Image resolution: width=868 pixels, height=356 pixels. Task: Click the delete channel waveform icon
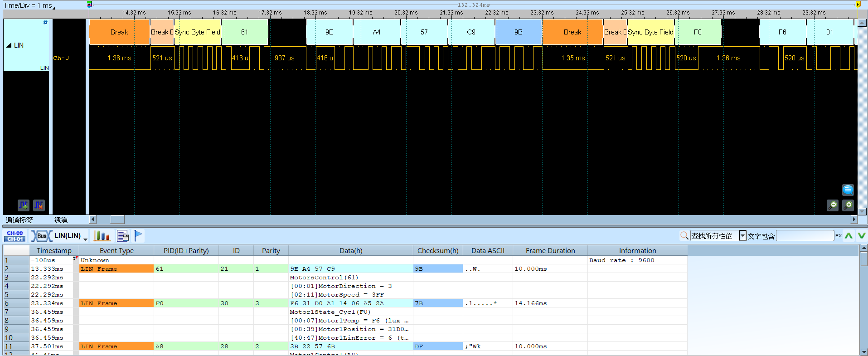click(x=39, y=205)
